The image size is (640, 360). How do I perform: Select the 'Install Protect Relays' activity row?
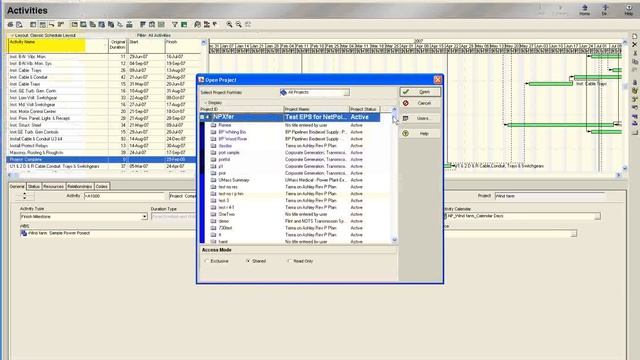(104, 146)
